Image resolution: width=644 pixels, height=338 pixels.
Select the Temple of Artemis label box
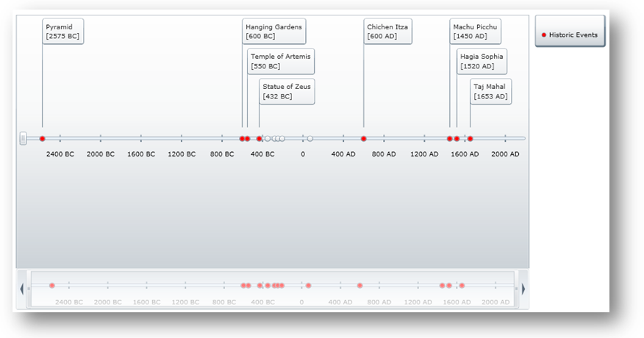[x=280, y=62]
